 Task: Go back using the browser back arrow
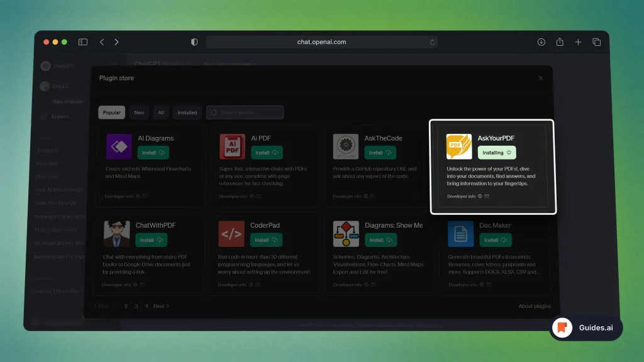102,42
